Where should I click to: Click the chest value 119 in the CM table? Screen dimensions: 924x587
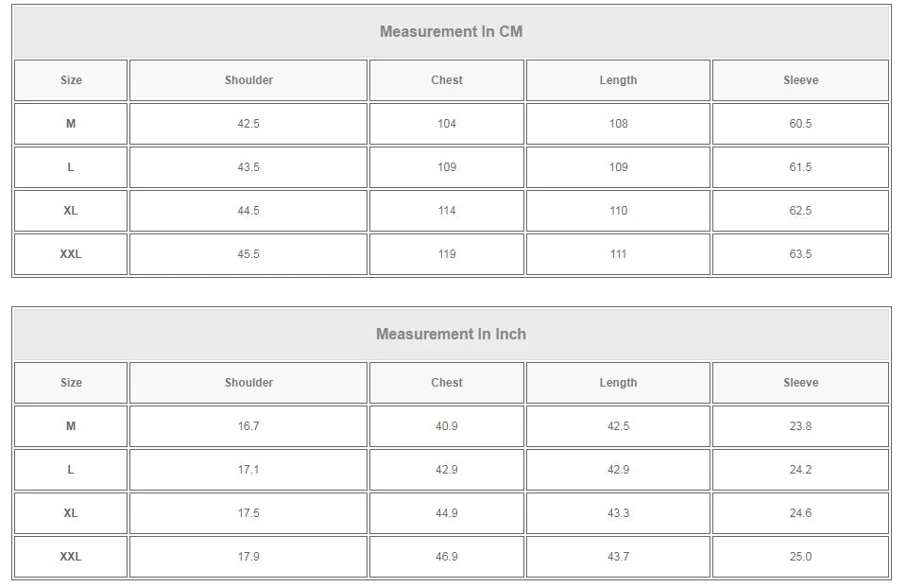click(x=447, y=254)
